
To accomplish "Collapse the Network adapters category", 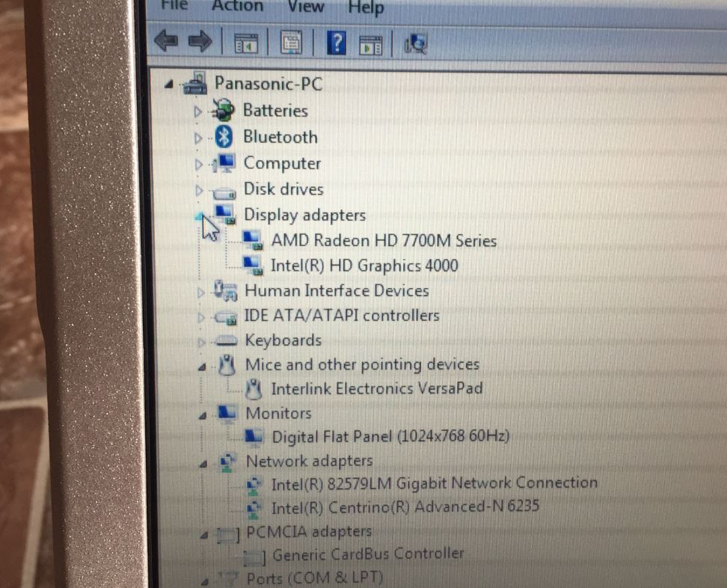I will [203, 464].
